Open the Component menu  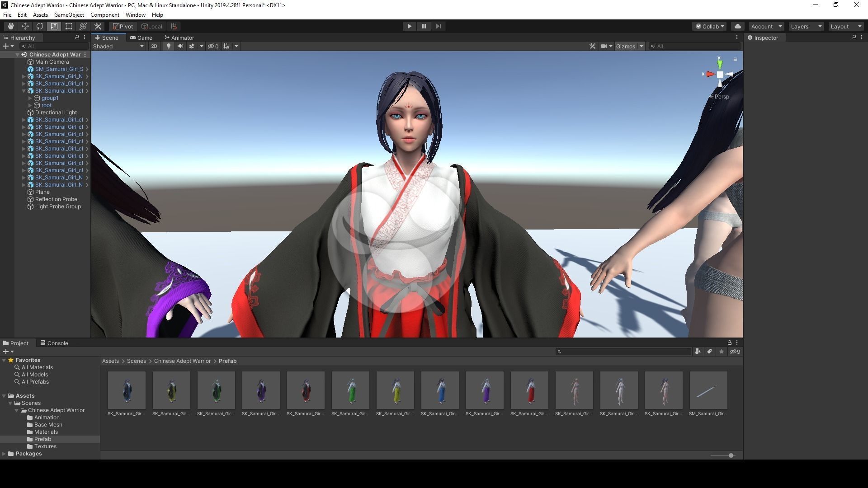click(105, 15)
